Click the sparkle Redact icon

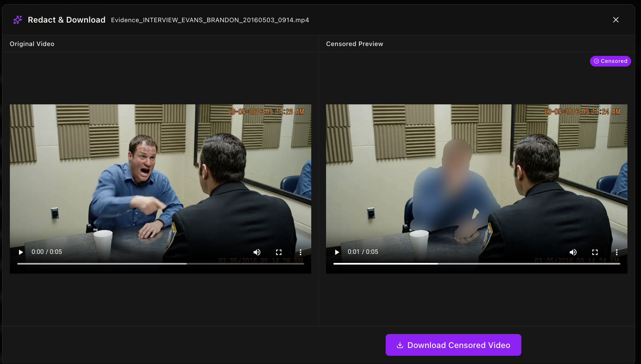(x=18, y=20)
